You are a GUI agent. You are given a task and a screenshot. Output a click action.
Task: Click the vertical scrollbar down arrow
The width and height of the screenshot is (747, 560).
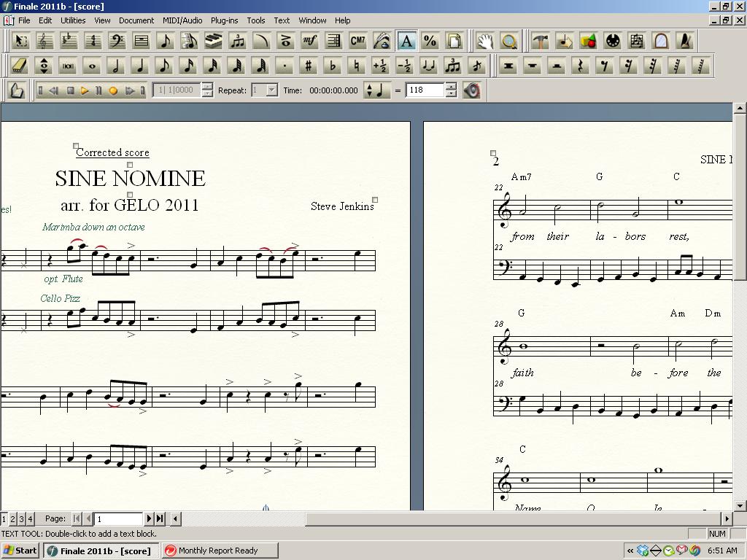[x=740, y=505]
